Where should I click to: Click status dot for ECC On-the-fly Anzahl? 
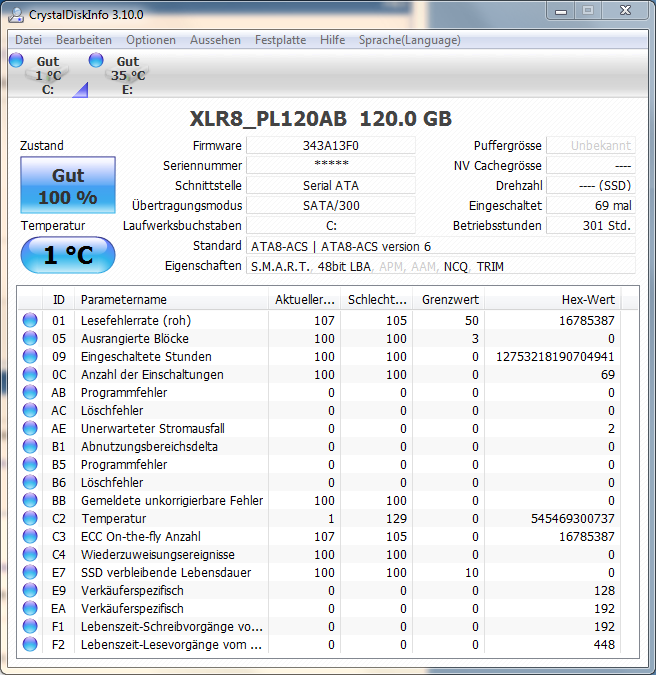30,536
